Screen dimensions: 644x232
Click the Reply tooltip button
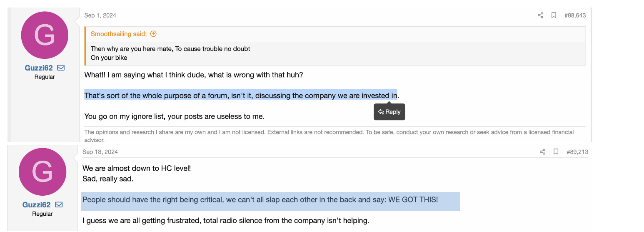pyautogui.click(x=389, y=112)
